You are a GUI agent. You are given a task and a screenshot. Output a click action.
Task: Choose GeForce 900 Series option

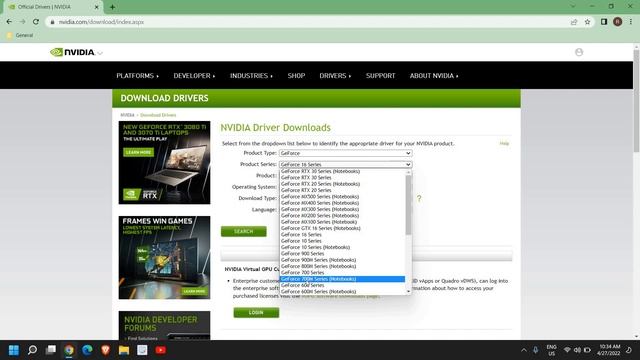[x=342, y=253]
